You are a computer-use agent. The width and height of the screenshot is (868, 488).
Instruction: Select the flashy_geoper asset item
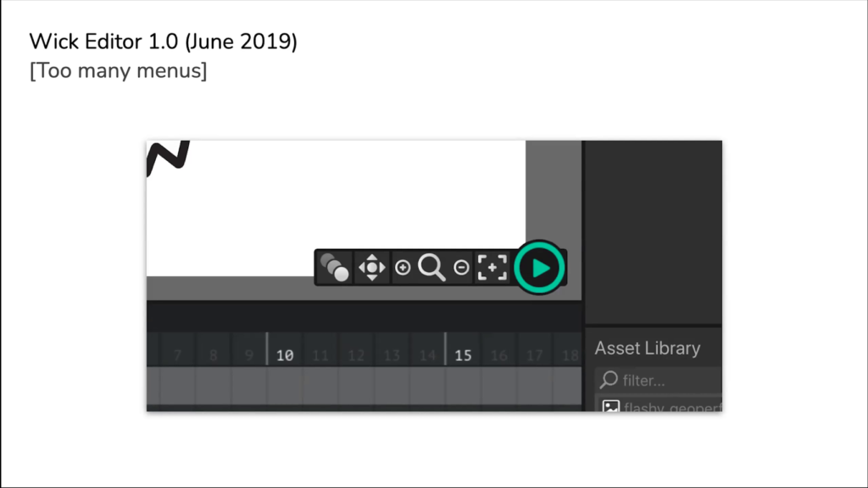(659, 404)
